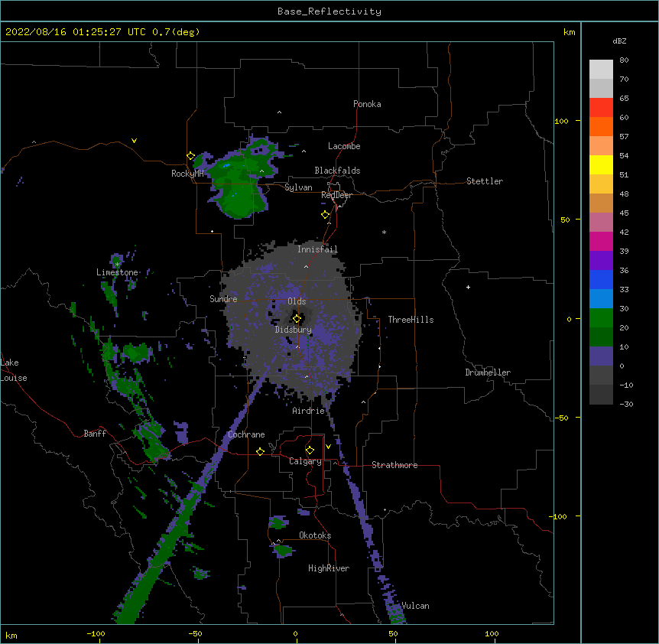Click the Banff town label

point(95,434)
